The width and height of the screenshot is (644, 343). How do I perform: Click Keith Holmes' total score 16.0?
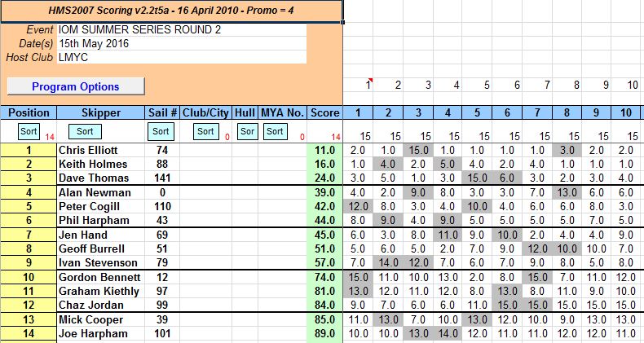click(324, 164)
